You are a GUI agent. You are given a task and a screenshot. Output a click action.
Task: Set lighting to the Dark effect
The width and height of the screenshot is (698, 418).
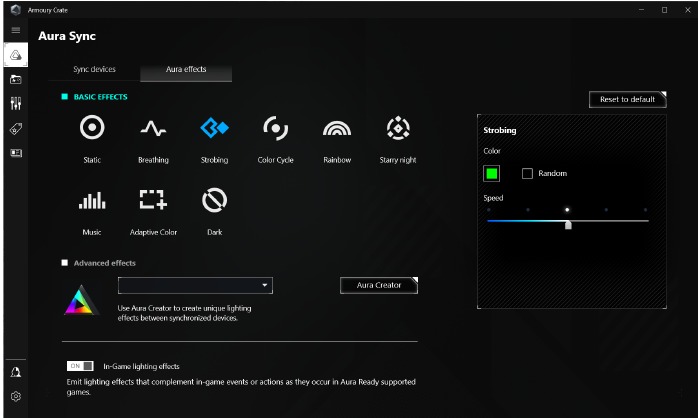point(215,200)
